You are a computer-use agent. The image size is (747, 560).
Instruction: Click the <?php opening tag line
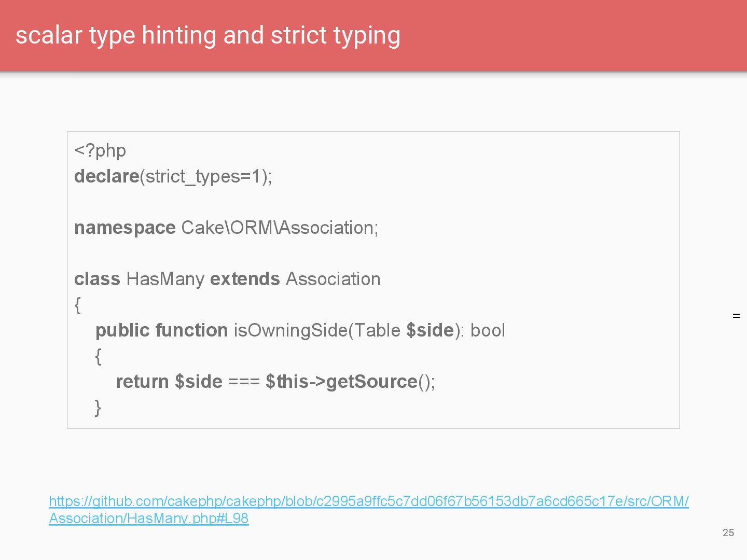pos(100,150)
